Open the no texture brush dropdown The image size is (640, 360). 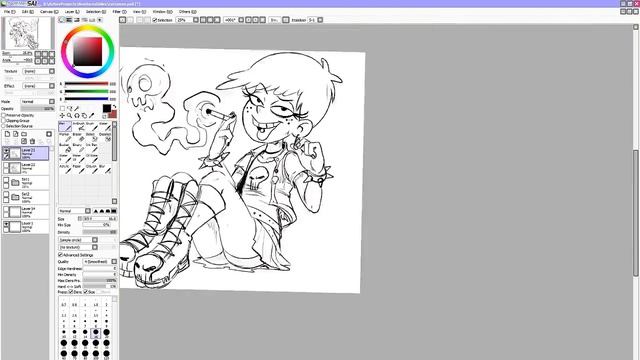pos(78,247)
